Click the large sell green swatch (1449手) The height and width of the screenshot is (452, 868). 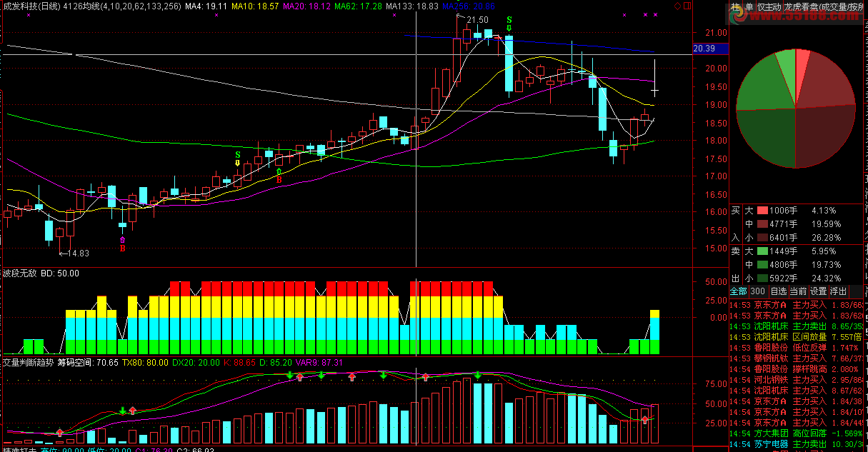coord(762,252)
